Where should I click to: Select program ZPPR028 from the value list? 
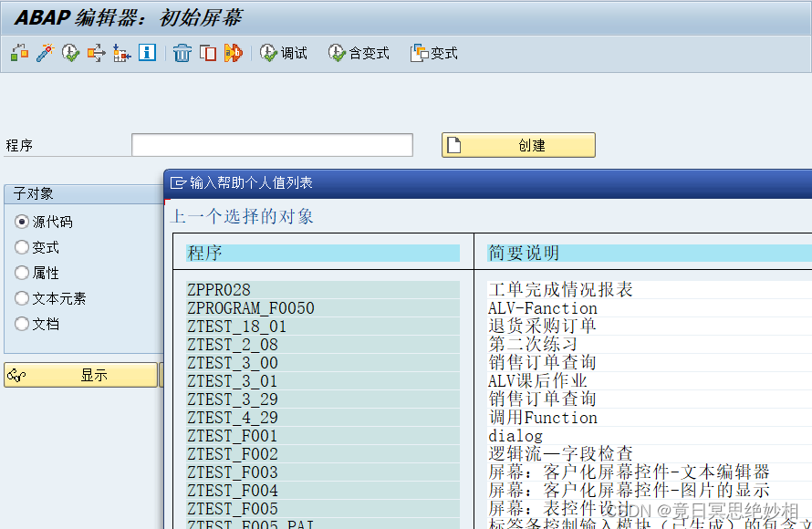click(218, 288)
